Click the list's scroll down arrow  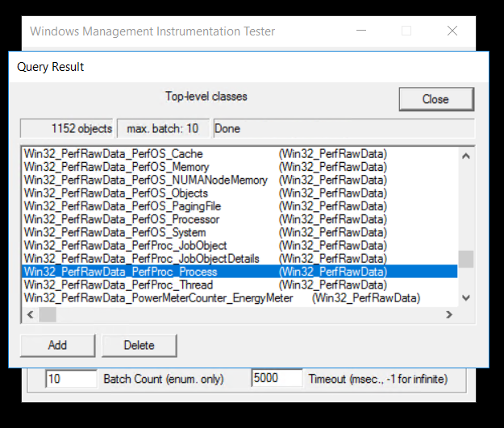[x=466, y=298]
